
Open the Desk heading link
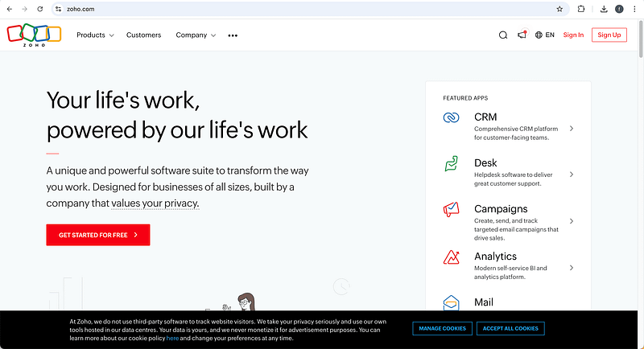(485, 163)
